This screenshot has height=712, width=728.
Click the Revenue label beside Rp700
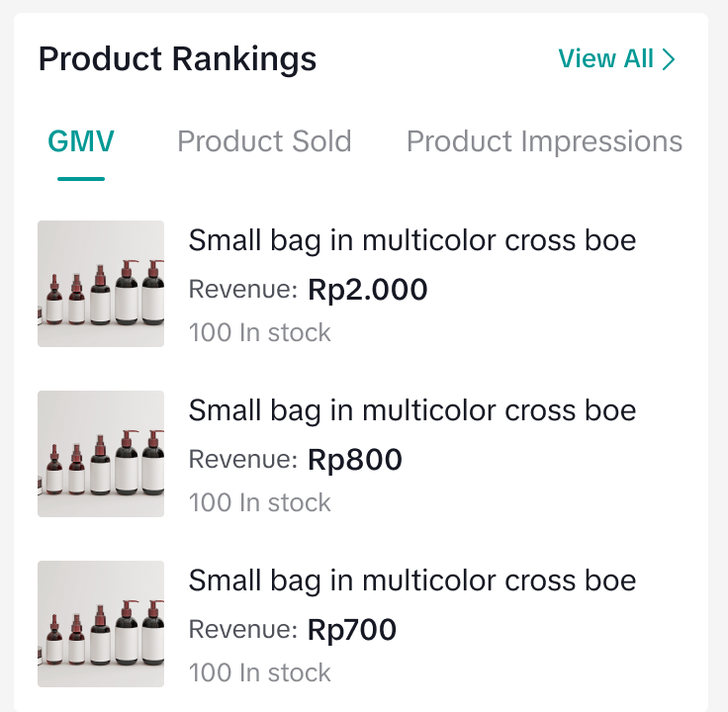click(x=242, y=631)
